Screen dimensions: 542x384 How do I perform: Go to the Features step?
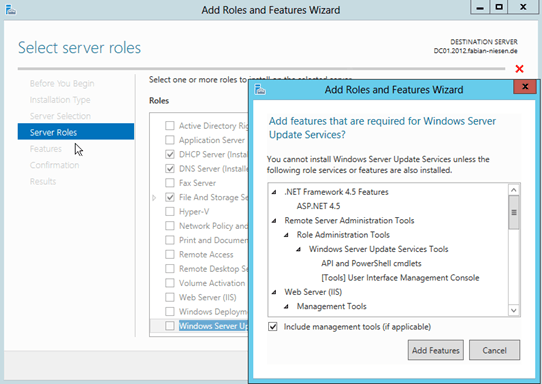[46, 149]
